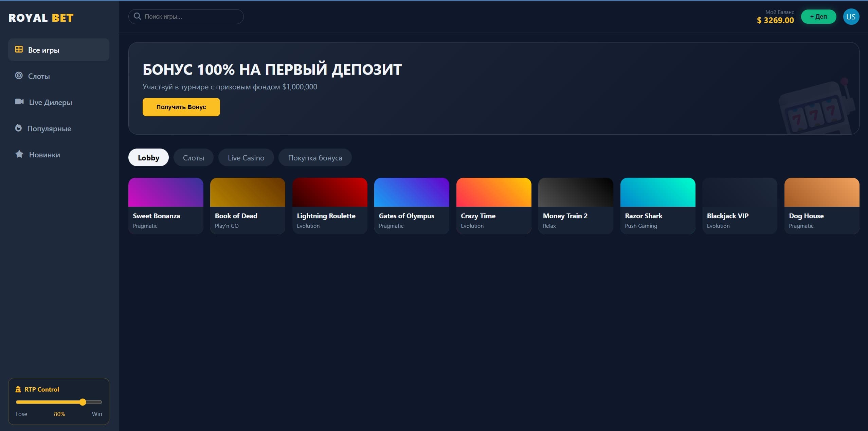
Task: Click the Relax provider text
Action: 549,226
